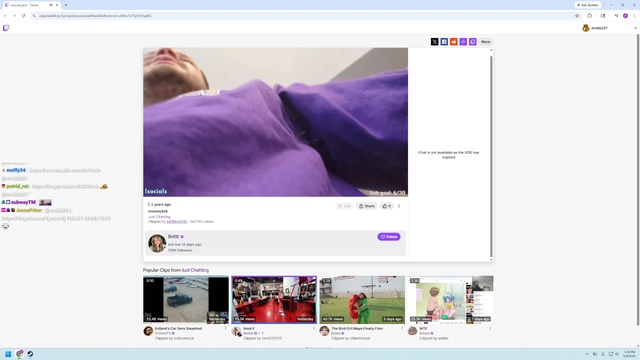Image resolution: width=640 pixels, height=360 pixels.
Task: Click the chat panel scroll-down arrow
Action: click(491, 260)
